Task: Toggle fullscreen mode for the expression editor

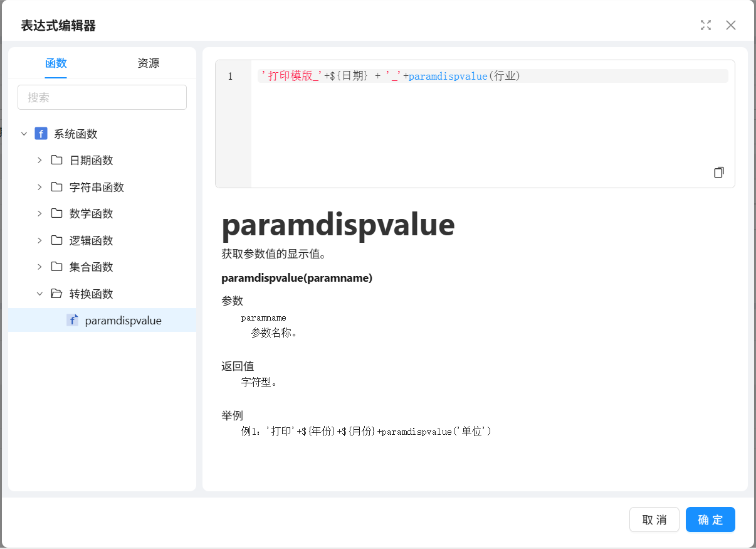Action: tap(706, 25)
